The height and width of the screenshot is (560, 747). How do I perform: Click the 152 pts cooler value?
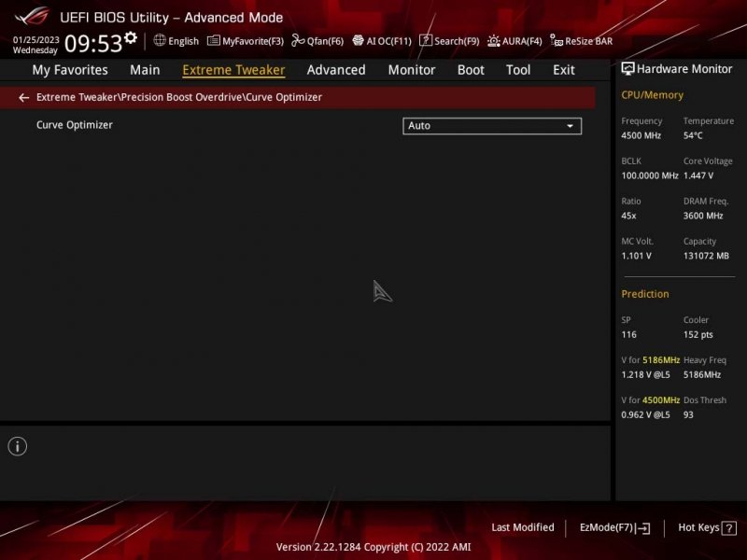(x=698, y=335)
